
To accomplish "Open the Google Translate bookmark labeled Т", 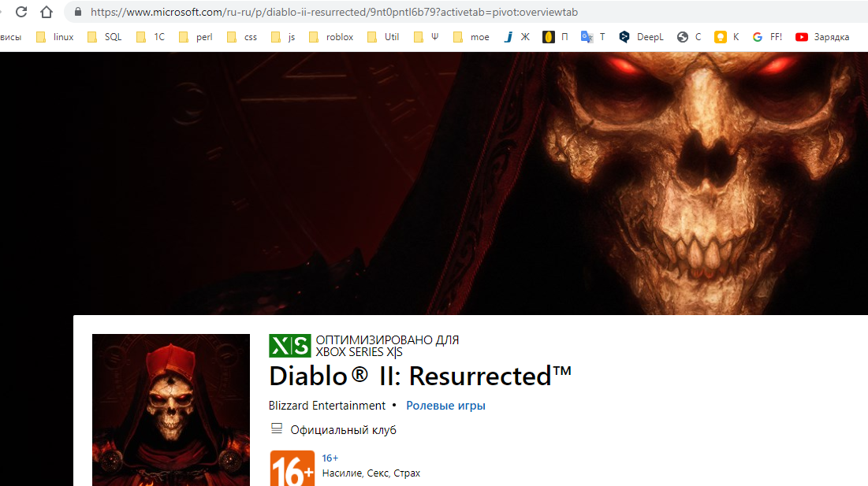I will (593, 37).
